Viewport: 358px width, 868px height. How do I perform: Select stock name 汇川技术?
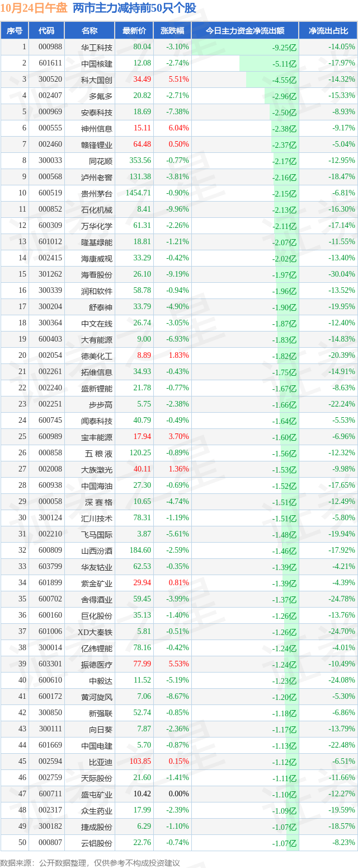click(97, 518)
